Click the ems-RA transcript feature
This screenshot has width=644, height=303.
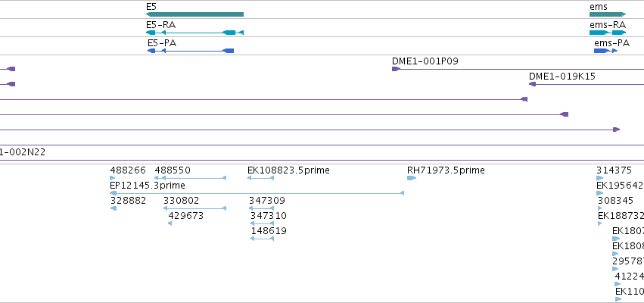[608, 33]
